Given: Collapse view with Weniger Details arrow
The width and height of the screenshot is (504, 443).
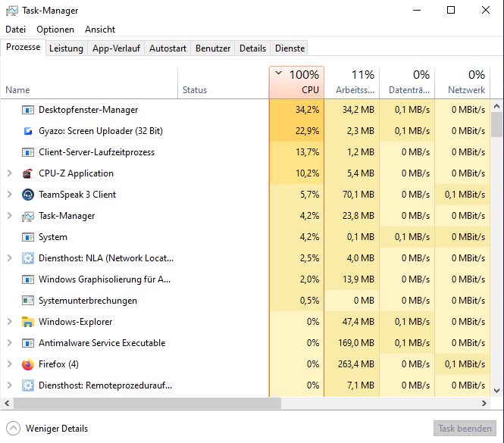Looking at the screenshot, I should coord(13,428).
